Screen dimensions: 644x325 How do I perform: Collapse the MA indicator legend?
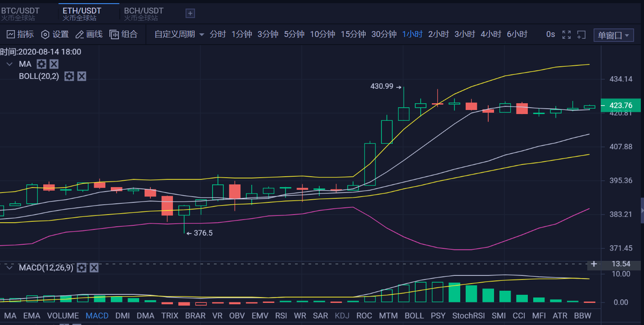pyautogui.click(x=9, y=64)
